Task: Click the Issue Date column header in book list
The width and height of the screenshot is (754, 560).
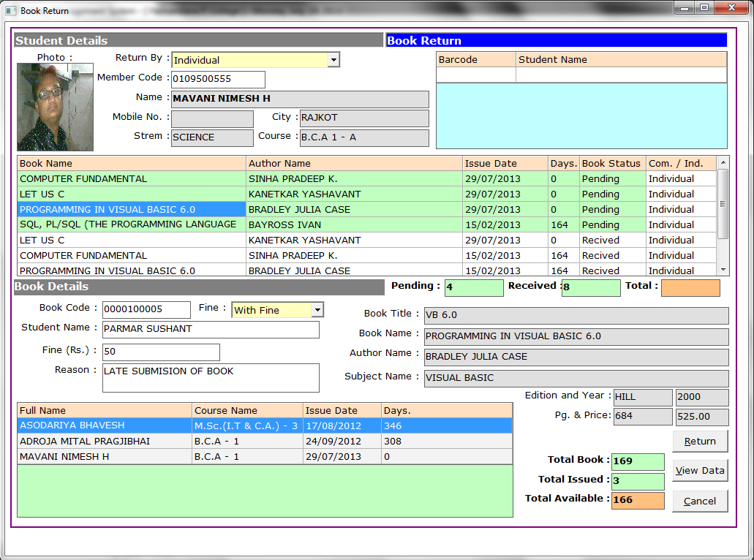Action: (x=505, y=164)
